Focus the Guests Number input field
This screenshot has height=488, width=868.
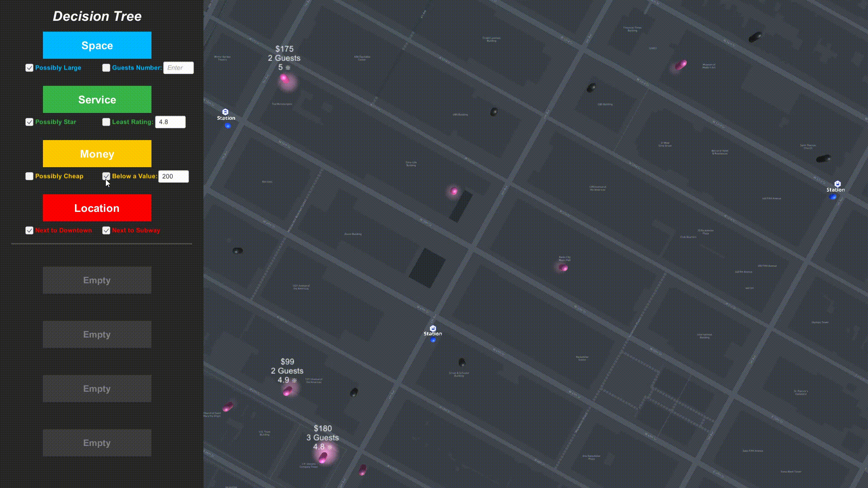[179, 68]
